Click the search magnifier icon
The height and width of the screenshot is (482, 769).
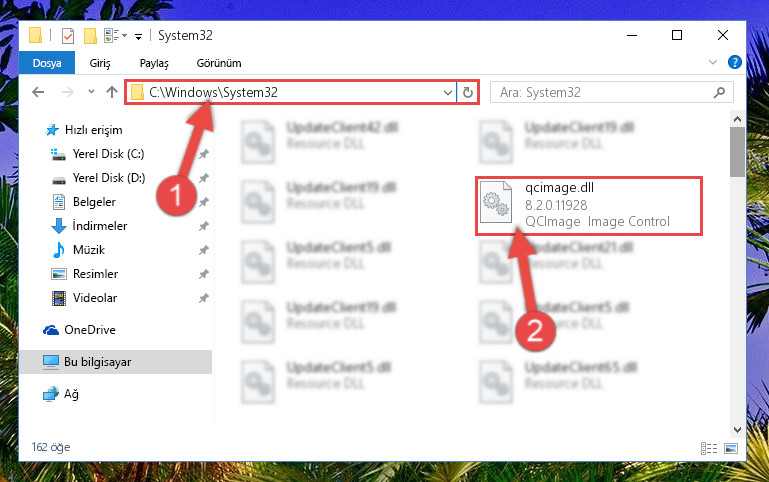(719, 92)
